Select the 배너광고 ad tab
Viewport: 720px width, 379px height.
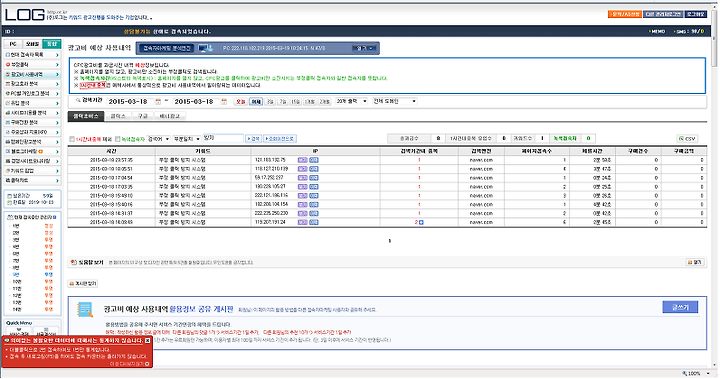[170, 116]
